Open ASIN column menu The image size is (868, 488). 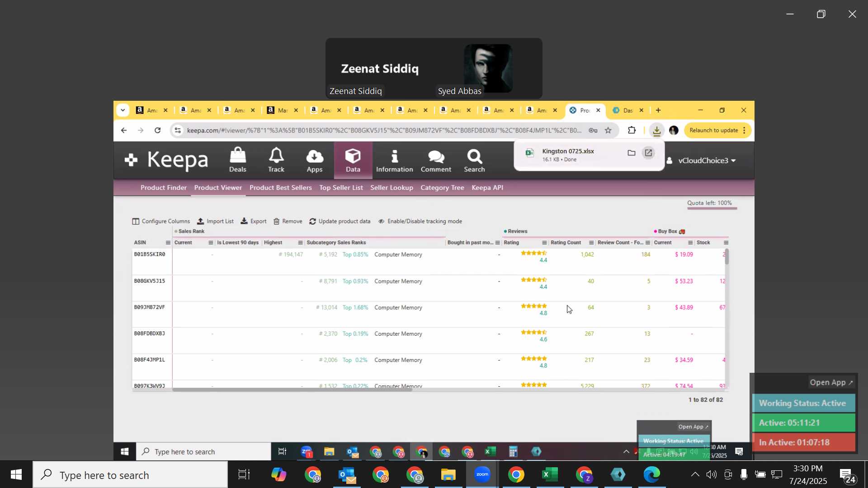point(168,243)
